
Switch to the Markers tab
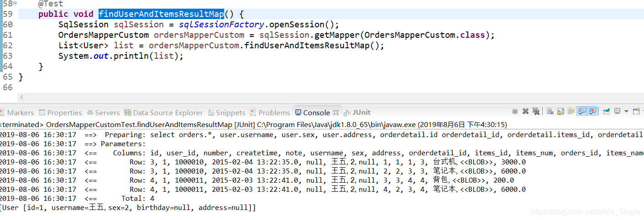(17, 113)
